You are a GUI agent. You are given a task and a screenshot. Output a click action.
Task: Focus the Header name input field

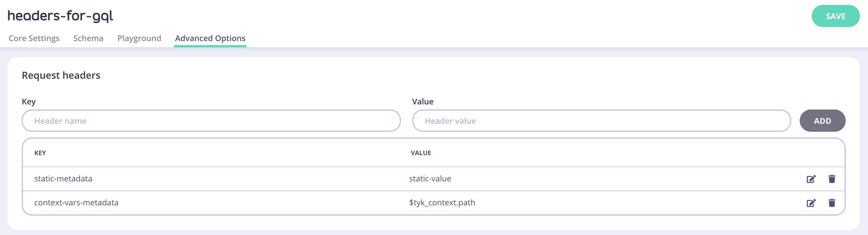pos(211,121)
